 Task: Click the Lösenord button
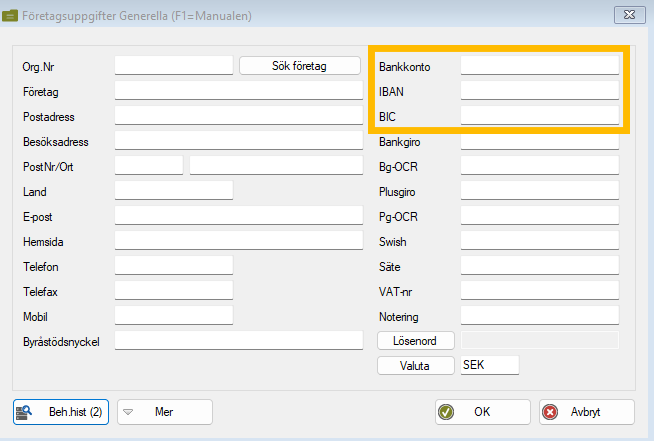[416, 341]
